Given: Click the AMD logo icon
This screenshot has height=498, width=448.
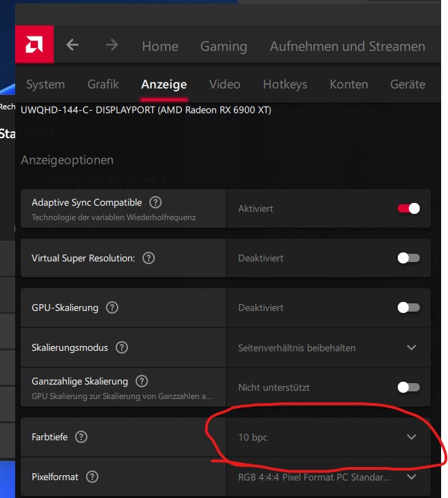Looking at the screenshot, I should point(34,45).
